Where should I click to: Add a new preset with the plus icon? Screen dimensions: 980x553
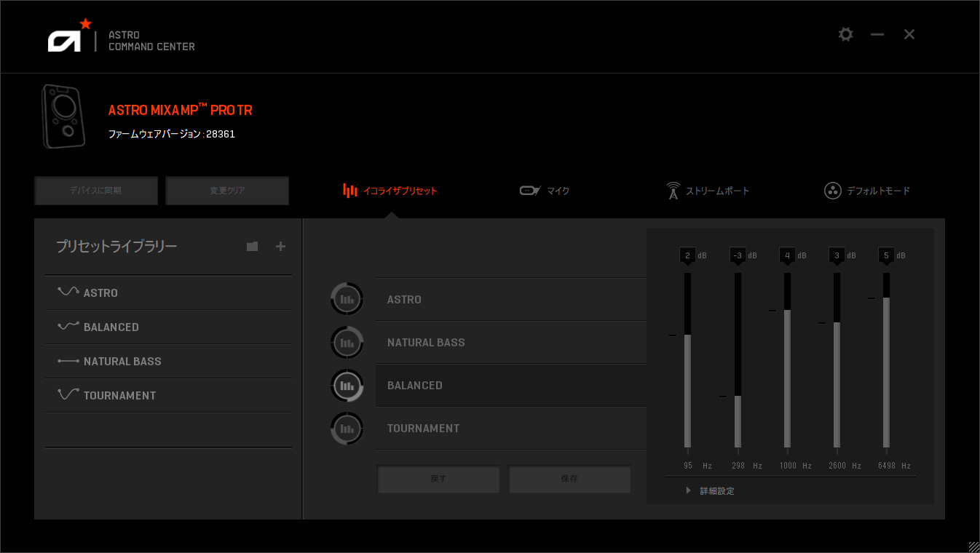[x=280, y=247]
